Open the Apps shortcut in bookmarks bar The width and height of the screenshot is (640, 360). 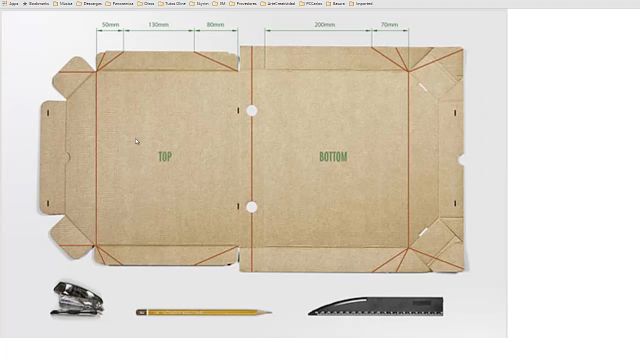[10, 3]
